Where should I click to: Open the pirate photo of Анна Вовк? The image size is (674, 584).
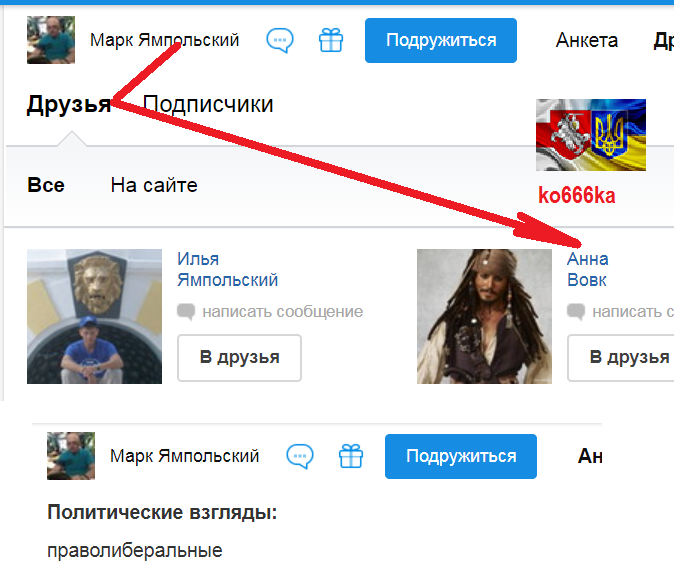(484, 316)
